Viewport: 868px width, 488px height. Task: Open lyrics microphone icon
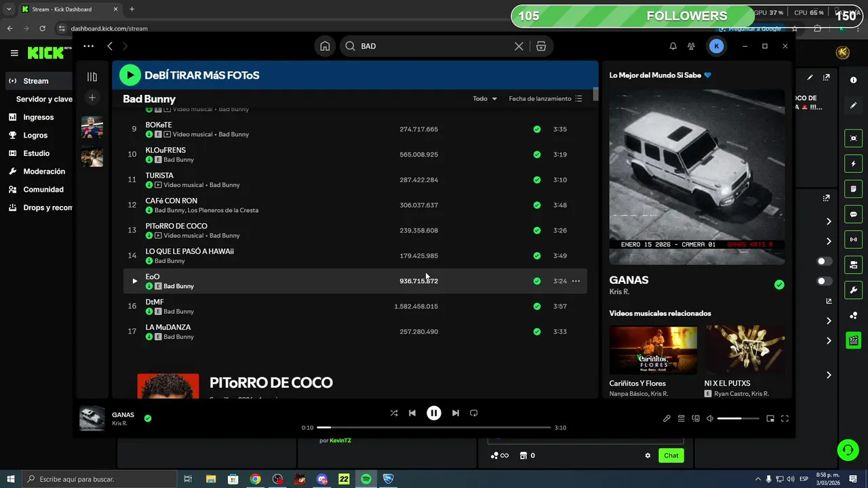coord(667,418)
